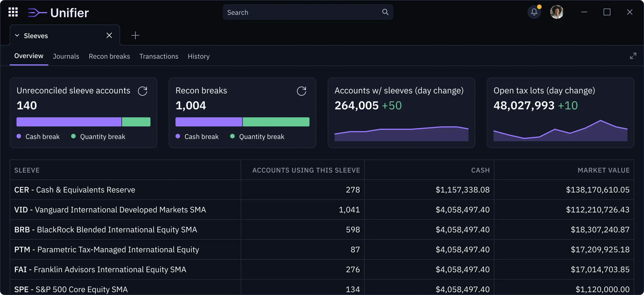Image resolution: width=644 pixels, height=295 pixels.
Task: Open the History tab
Action: coord(199,56)
